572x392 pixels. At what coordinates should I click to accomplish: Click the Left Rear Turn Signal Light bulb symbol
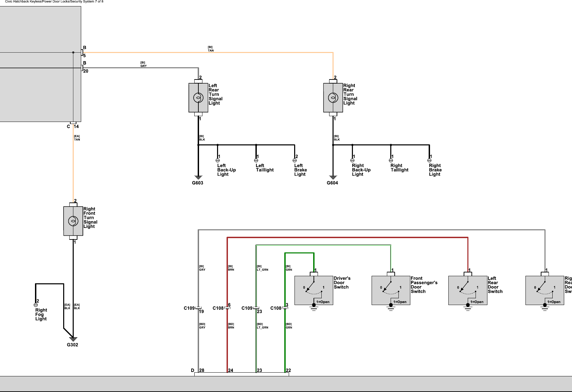pyautogui.click(x=198, y=98)
